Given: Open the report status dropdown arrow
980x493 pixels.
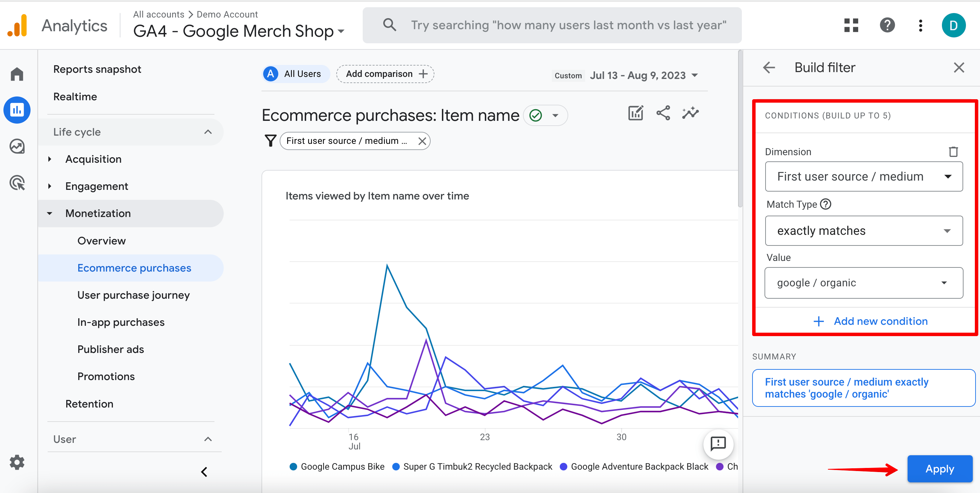Looking at the screenshot, I should point(556,115).
